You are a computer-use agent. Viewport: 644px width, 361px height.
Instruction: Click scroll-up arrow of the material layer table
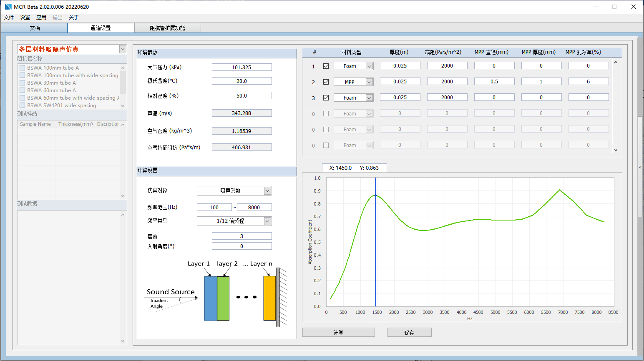tap(616, 63)
